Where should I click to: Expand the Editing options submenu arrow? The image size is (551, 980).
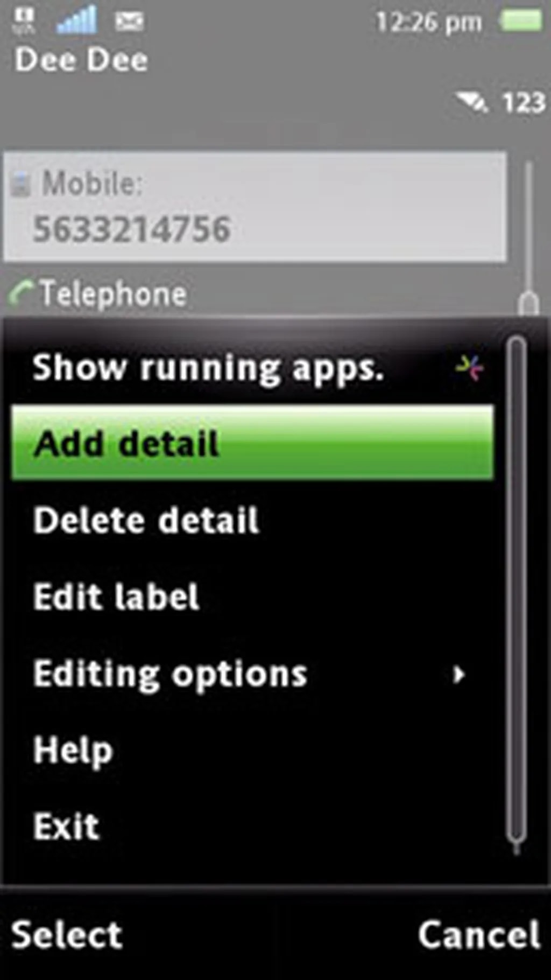[x=458, y=674]
